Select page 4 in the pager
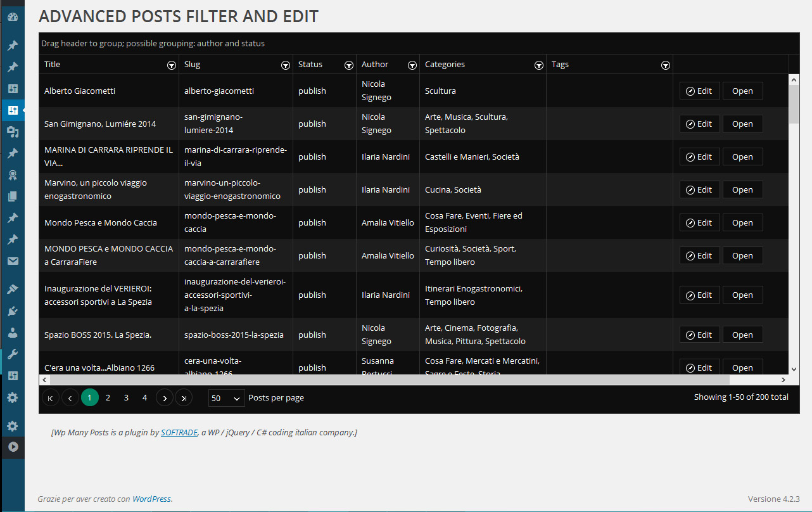The image size is (812, 512). tap(145, 398)
